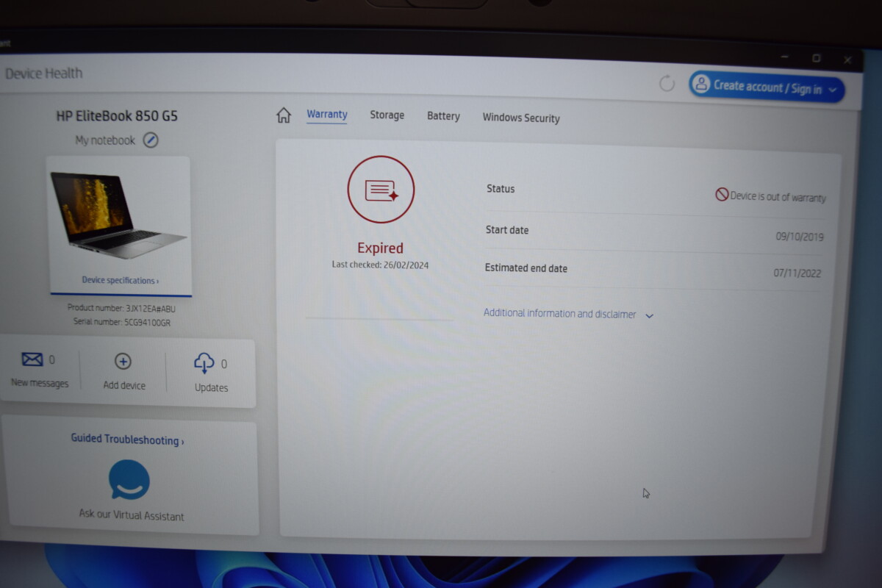Click the Device Health header title
882x588 pixels.
pyautogui.click(x=43, y=73)
